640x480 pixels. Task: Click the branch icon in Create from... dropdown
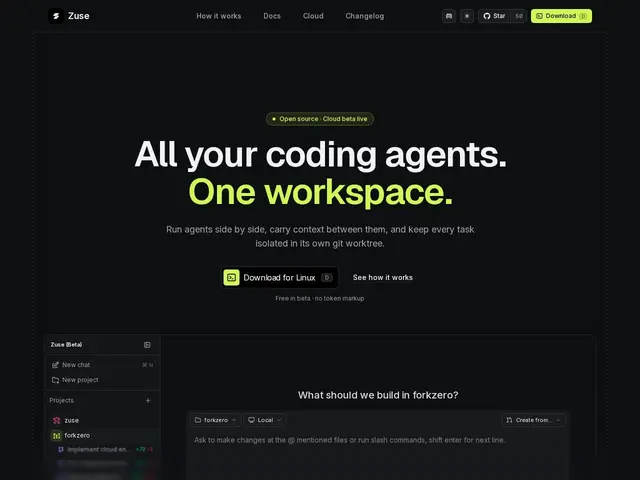coord(509,420)
